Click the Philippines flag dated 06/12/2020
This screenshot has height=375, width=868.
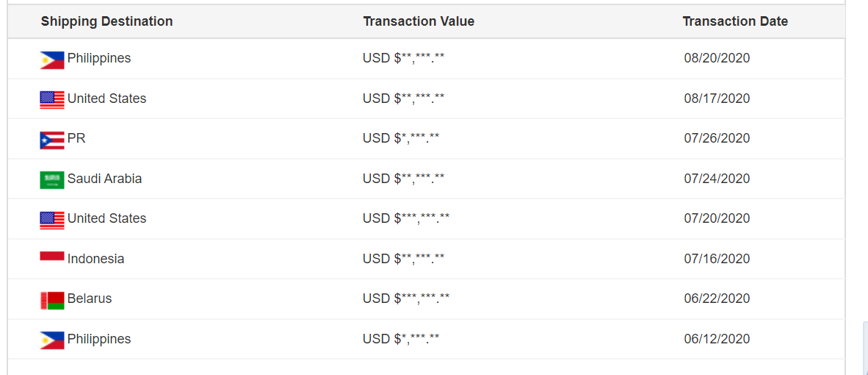[x=52, y=340]
